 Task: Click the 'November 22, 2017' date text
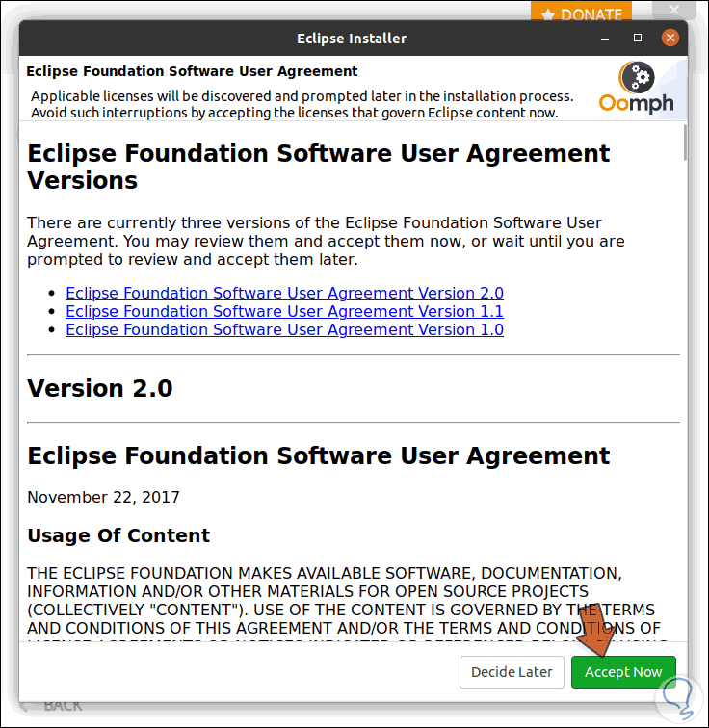(x=103, y=497)
